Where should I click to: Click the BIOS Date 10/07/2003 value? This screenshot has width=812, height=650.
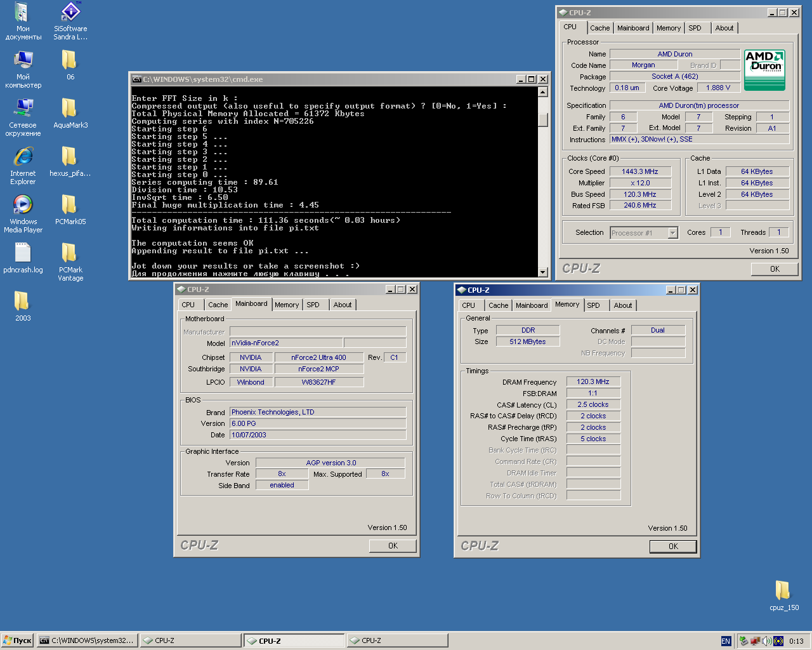[x=318, y=435]
